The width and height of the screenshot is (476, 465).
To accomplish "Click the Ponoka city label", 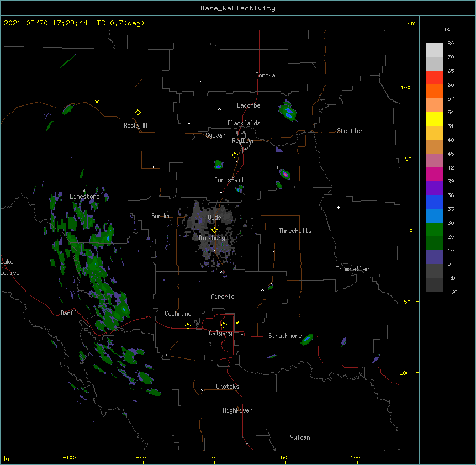I will pos(265,75).
